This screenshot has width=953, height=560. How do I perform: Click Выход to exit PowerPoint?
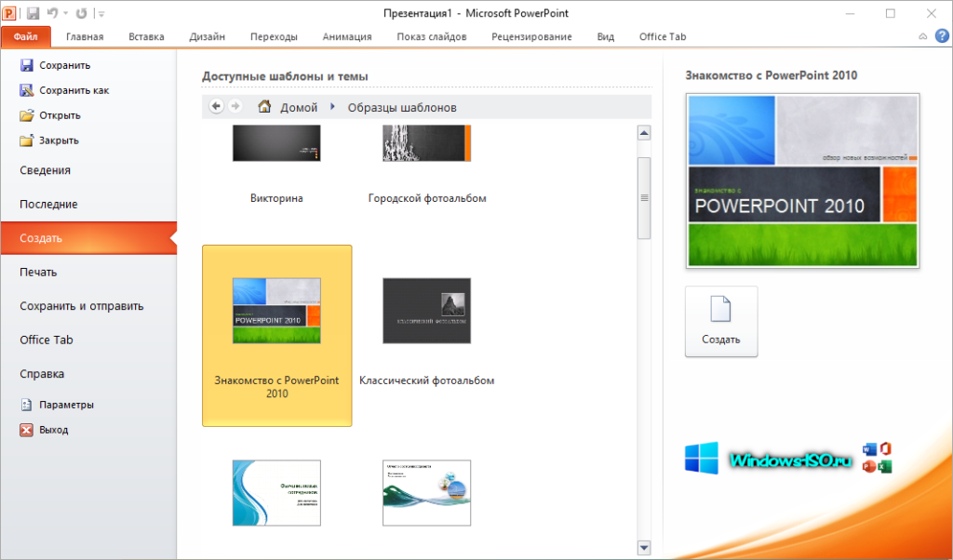point(44,430)
